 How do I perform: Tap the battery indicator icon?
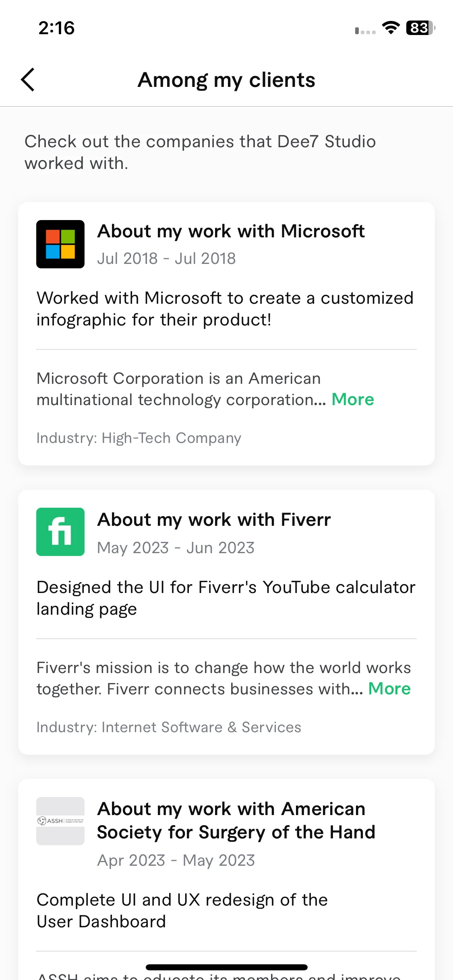(x=420, y=28)
